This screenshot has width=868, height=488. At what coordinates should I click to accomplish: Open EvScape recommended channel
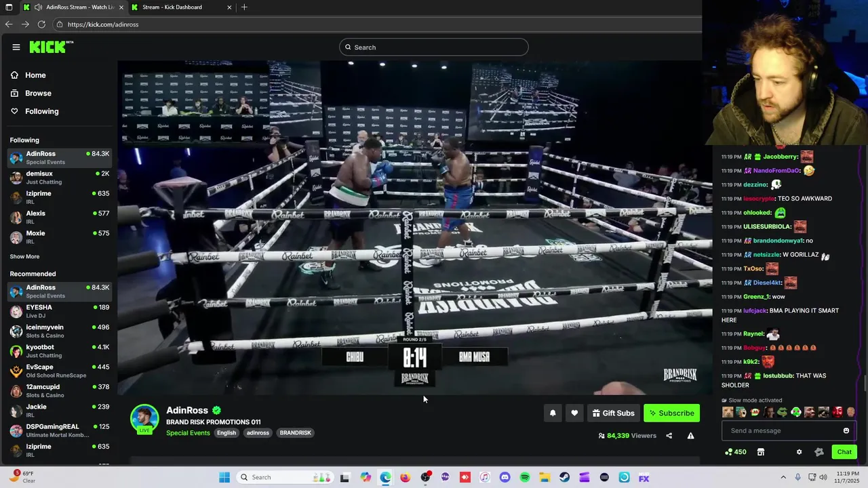point(58,371)
